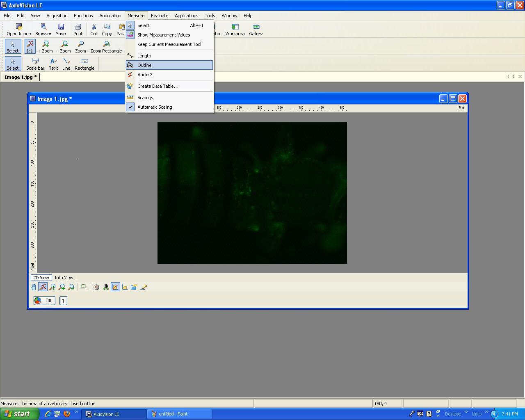
Task: Toggle the Automatic Scaling checkmark
Action: (x=155, y=107)
